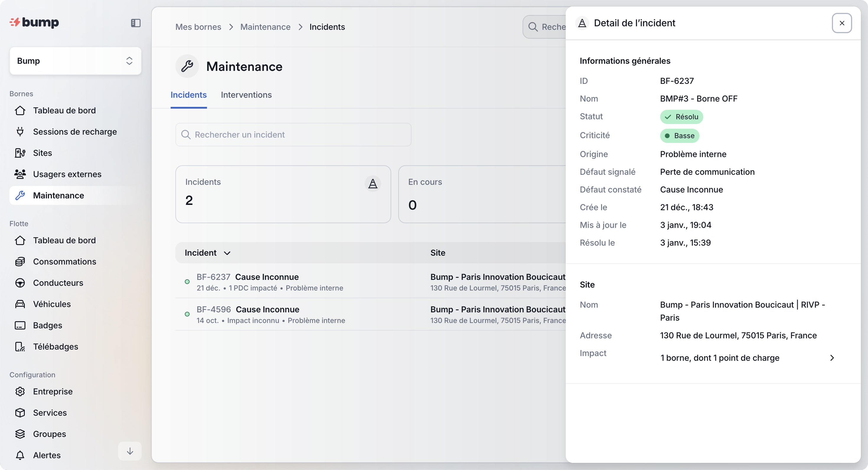Select the Incidents tab
The width and height of the screenshot is (868, 470).
coord(188,95)
